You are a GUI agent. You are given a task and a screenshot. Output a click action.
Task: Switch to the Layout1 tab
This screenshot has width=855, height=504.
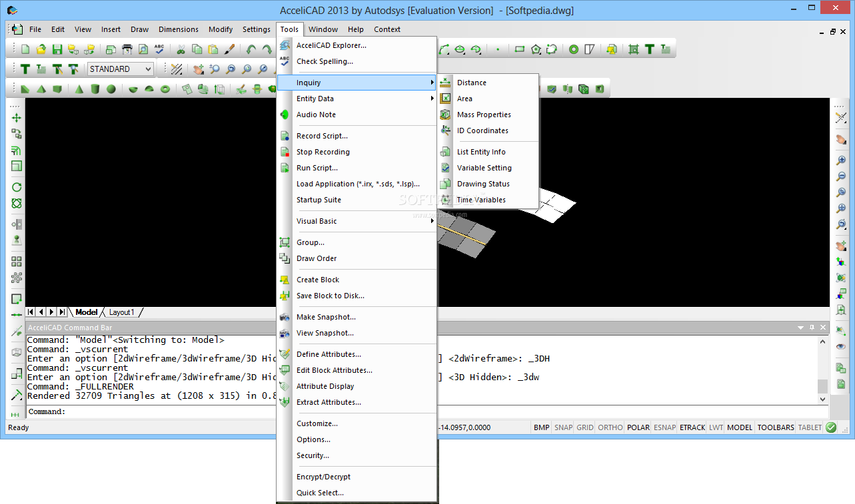121,312
